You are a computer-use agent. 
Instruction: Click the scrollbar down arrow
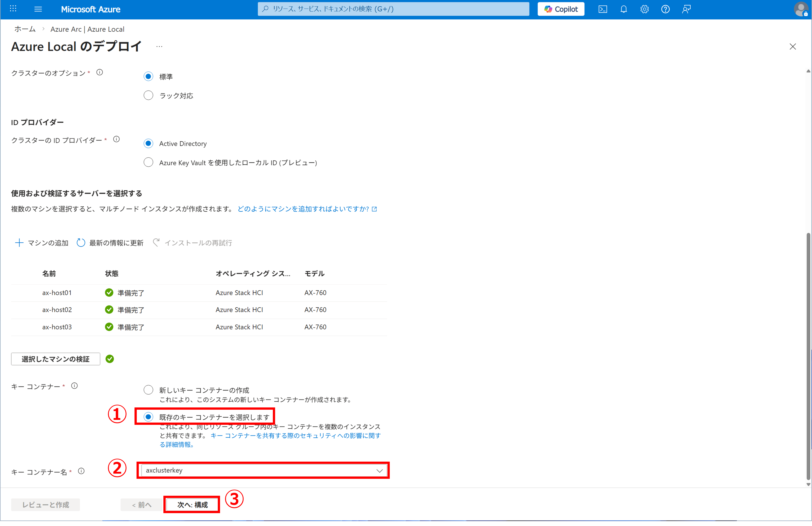tap(808, 484)
